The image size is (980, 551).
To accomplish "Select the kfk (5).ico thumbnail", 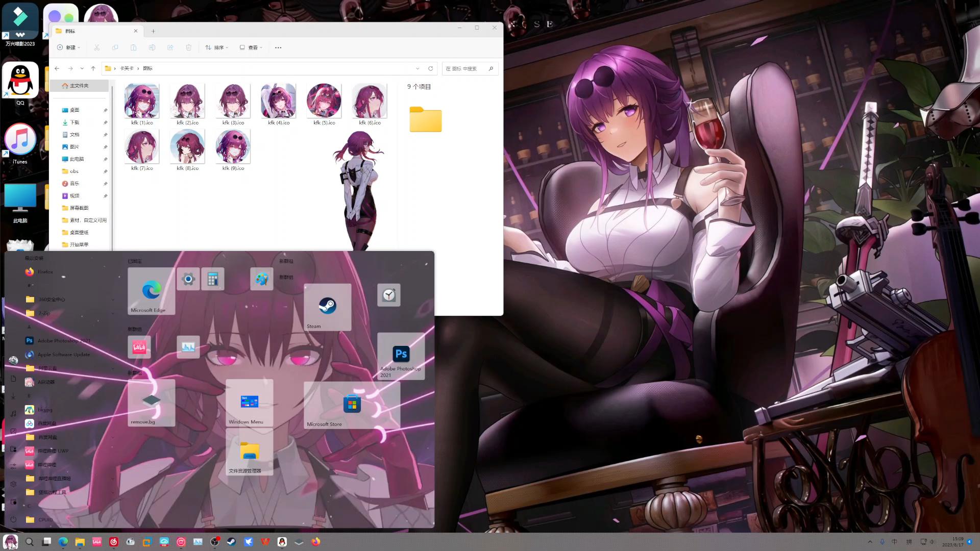I will tap(324, 102).
